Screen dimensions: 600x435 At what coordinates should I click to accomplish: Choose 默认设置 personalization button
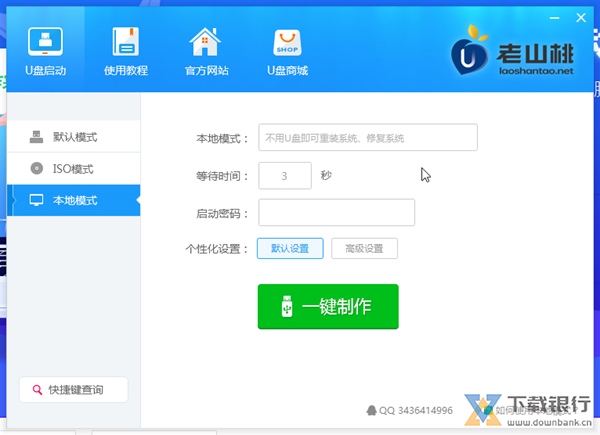coord(290,249)
